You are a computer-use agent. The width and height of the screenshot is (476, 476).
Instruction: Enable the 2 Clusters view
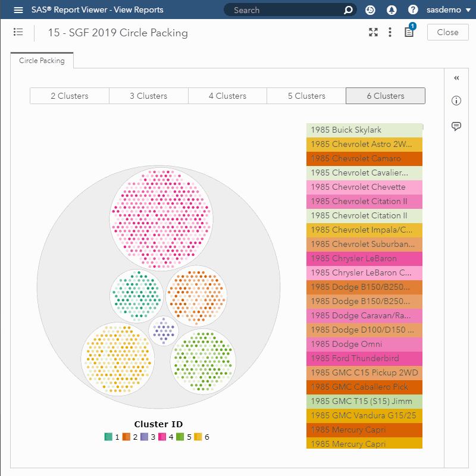point(69,95)
